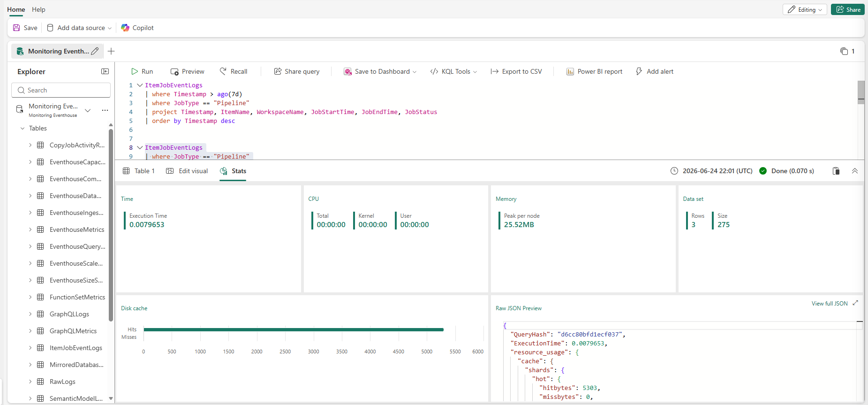Click QueryHash value in JSON preview
The width and height of the screenshot is (868, 405).
pyautogui.click(x=589, y=334)
